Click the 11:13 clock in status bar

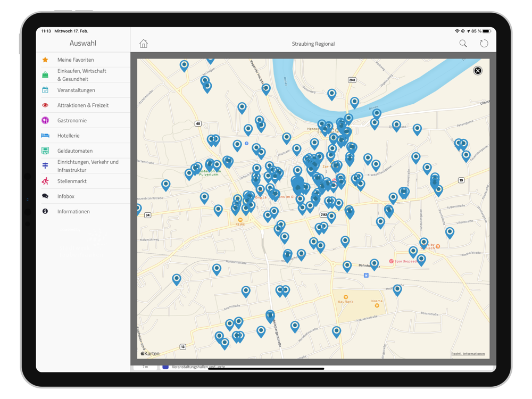(x=46, y=31)
